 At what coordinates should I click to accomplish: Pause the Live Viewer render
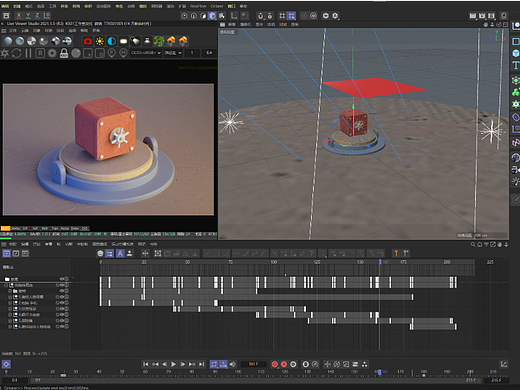[28, 53]
